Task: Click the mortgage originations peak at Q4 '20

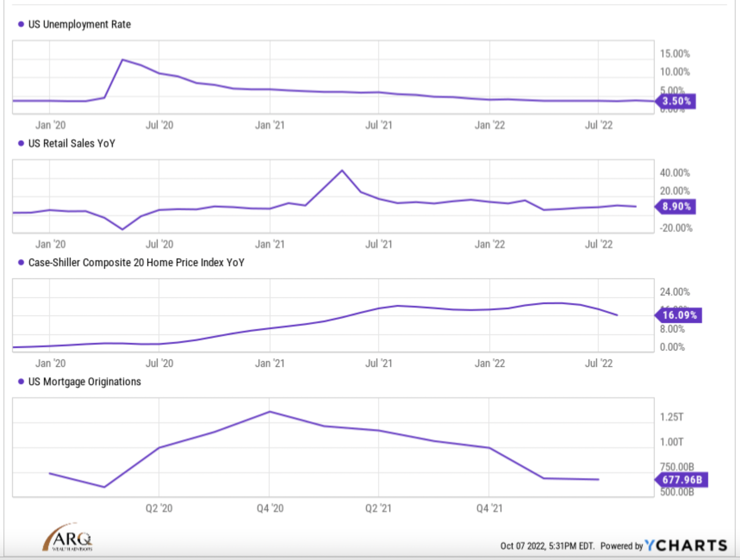Action: coord(270,412)
